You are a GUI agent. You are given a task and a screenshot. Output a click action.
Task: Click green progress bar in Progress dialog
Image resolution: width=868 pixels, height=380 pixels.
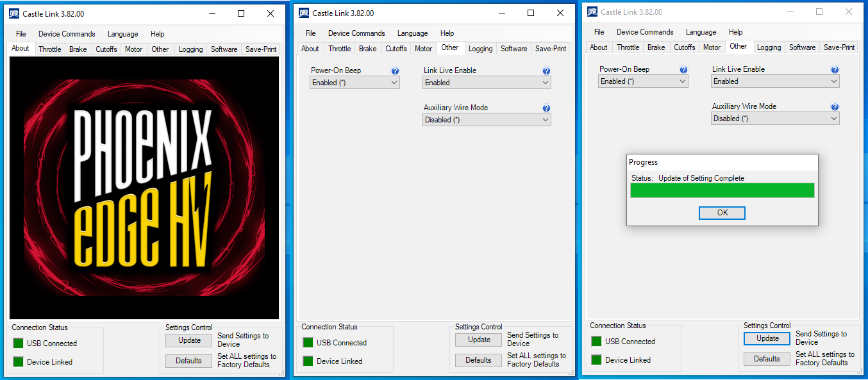click(x=722, y=190)
